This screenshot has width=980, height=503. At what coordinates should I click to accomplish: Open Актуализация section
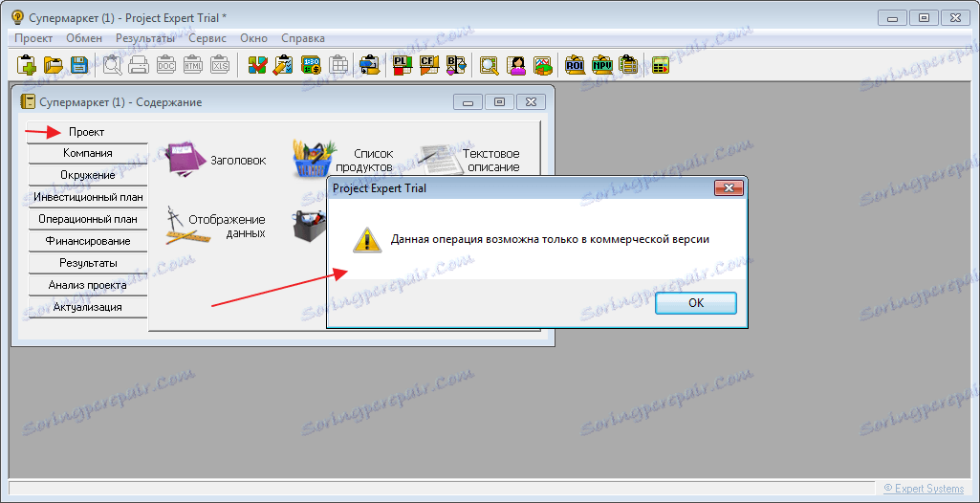tap(88, 307)
